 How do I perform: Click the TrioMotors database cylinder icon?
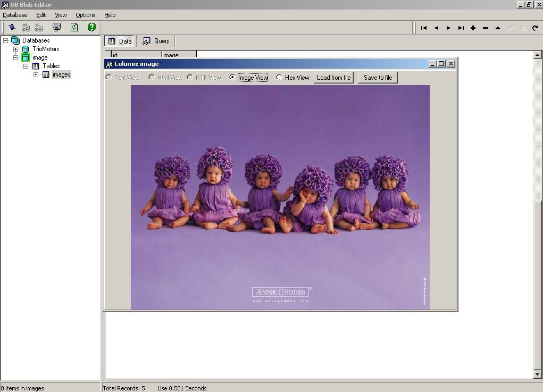click(x=26, y=49)
